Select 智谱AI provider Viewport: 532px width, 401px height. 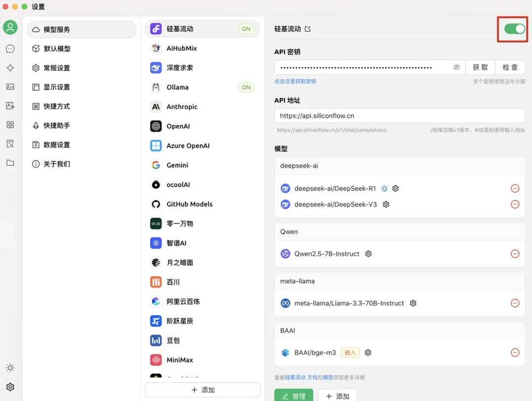pos(202,243)
